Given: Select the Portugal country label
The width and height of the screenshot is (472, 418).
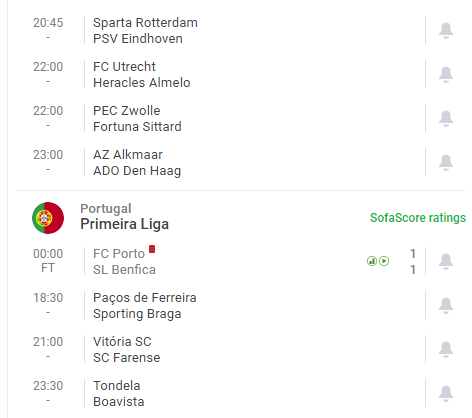Looking at the screenshot, I should 106,209.
